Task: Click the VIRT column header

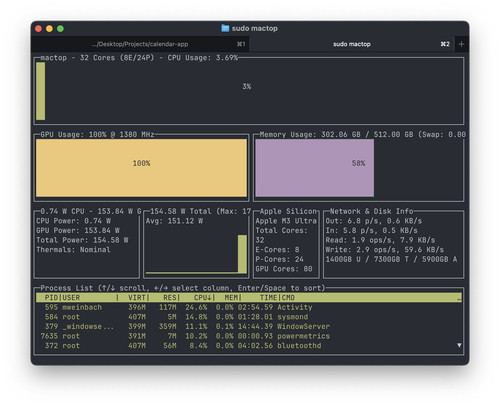Action: pyautogui.click(x=138, y=298)
